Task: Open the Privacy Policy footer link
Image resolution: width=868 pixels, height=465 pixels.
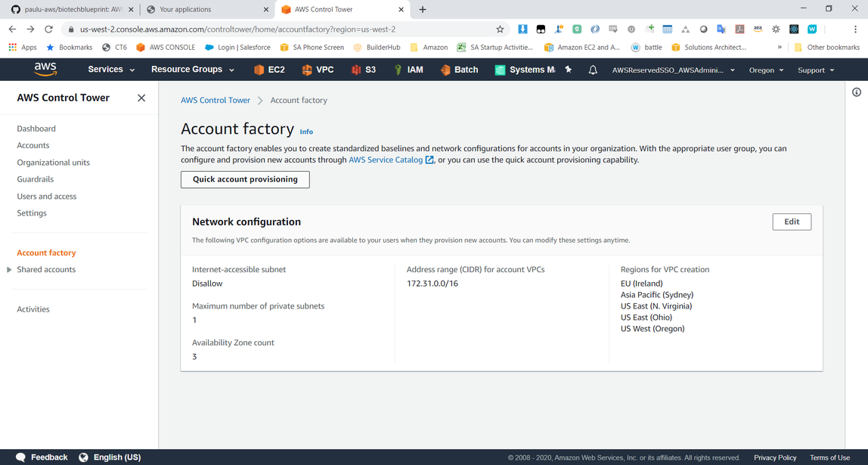Action: pyautogui.click(x=775, y=457)
